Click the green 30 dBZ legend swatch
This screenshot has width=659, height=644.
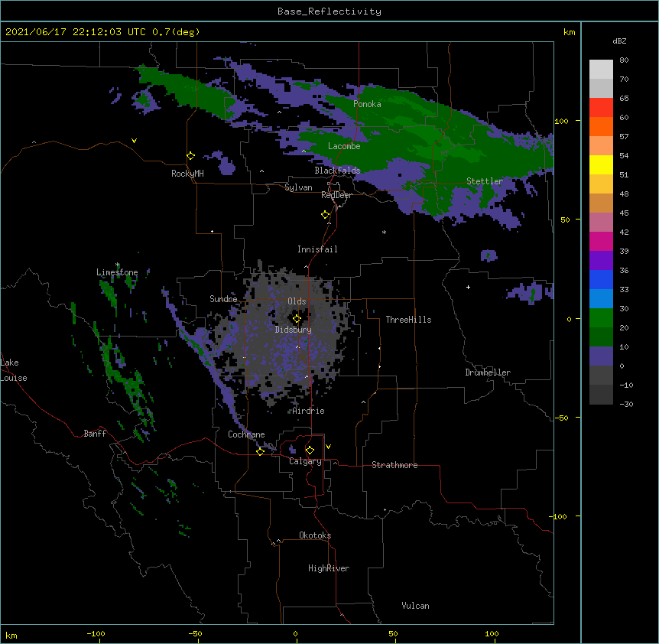pyautogui.click(x=601, y=318)
